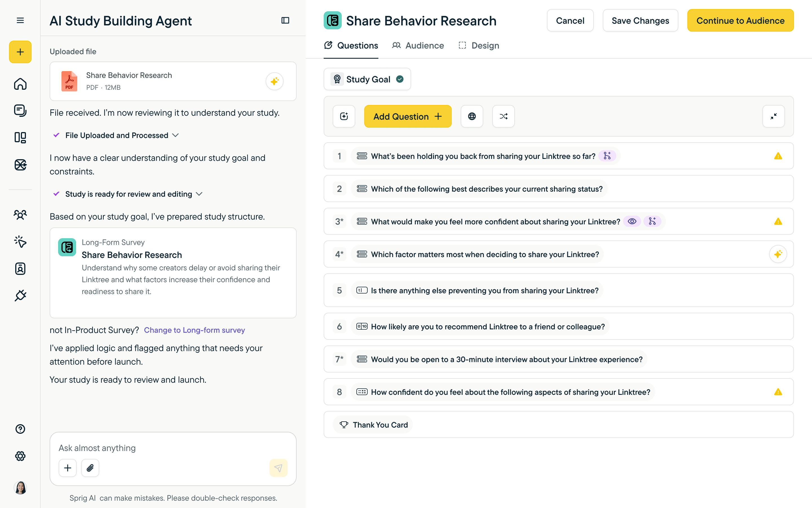Screen dimensions: 812x508
Task: Open the contact badge sidebar icon
Action: coord(20,268)
